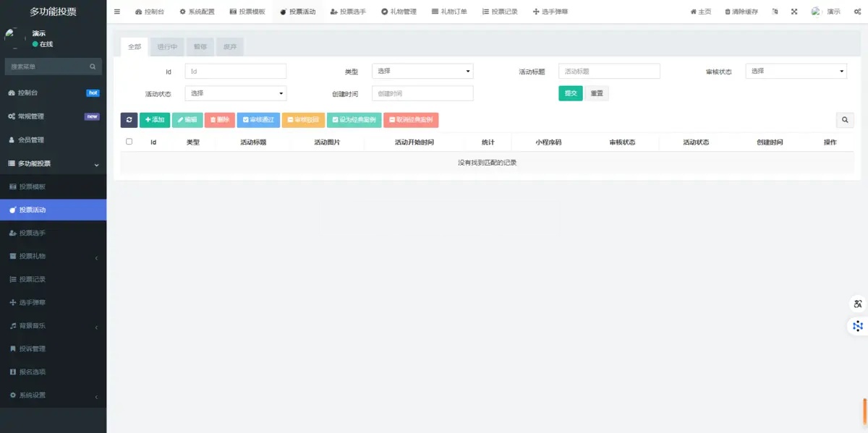Open 投票选手 in the sidebar
This screenshot has height=433, width=868.
tap(33, 233)
